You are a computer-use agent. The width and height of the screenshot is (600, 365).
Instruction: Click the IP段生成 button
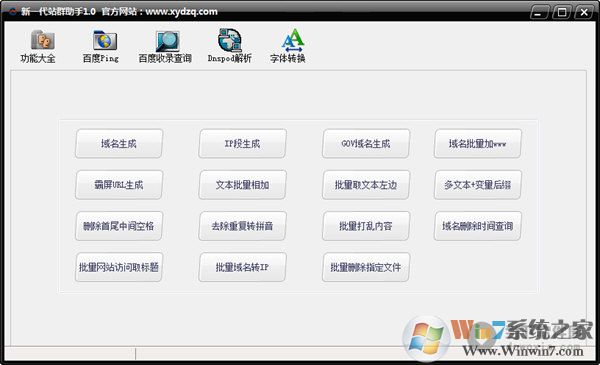tap(242, 143)
